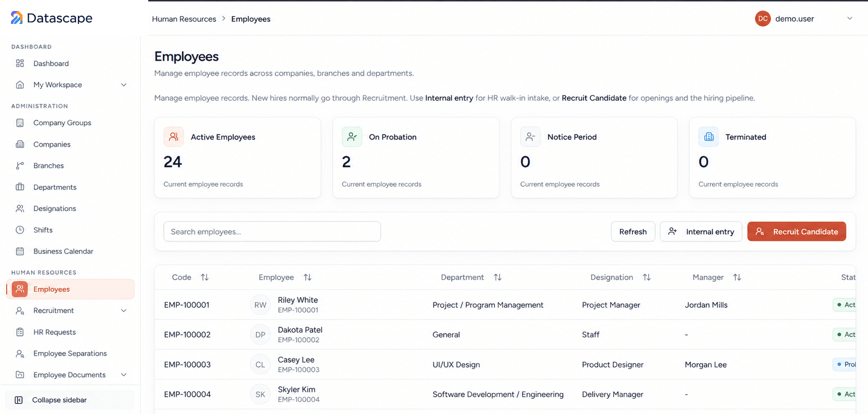Click the Companies sidebar icon

tap(20, 144)
